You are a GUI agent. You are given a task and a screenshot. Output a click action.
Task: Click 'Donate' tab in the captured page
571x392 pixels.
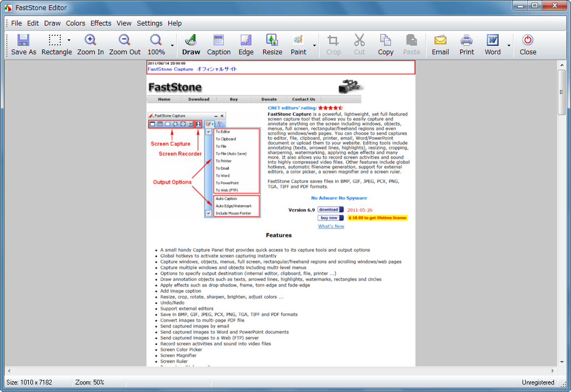269,100
